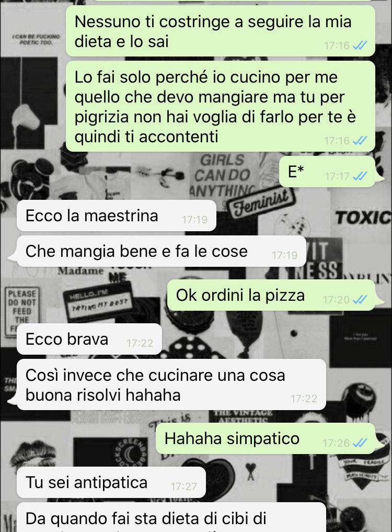
Task: Click the 'Ecco brava' message bubble
Action: [89, 339]
